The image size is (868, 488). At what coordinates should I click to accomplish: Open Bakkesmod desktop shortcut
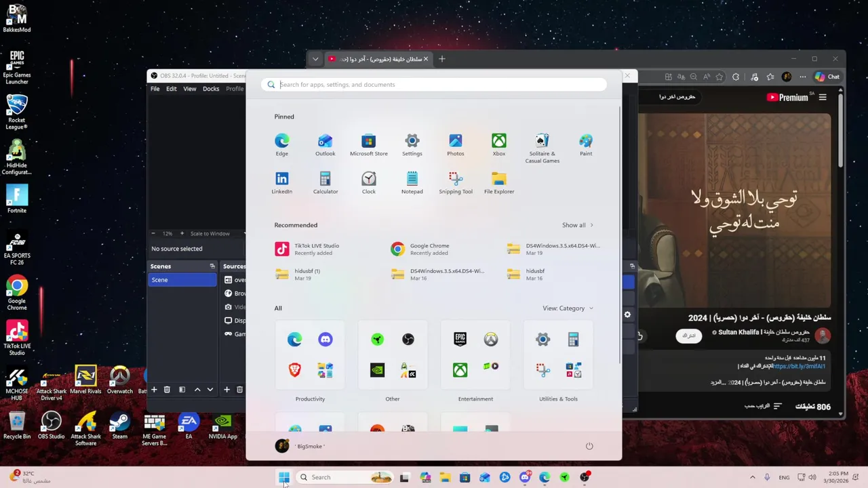coord(17,18)
